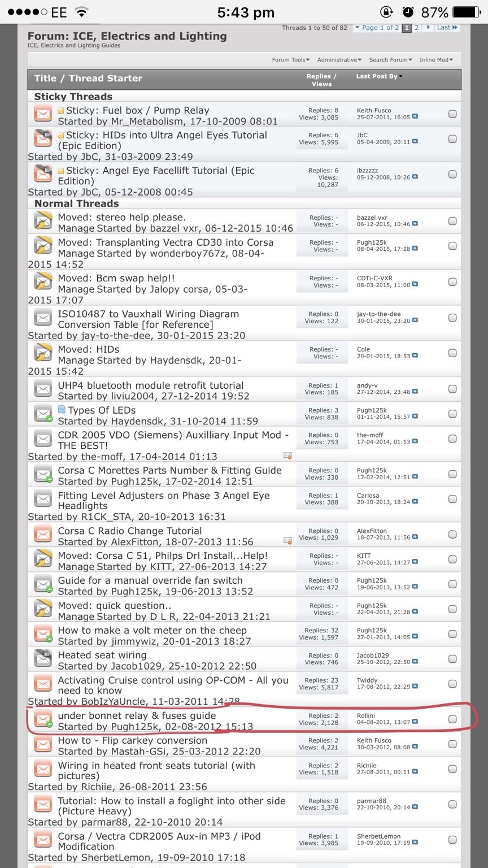Go to last post arrow for ibzzzzz
The height and width of the screenshot is (868, 488).
tap(415, 177)
